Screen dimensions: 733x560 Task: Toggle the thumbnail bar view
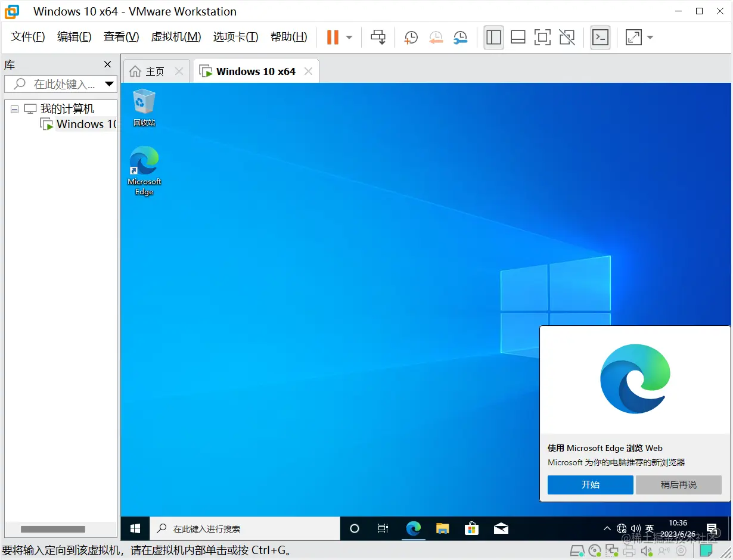pyautogui.click(x=518, y=37)
